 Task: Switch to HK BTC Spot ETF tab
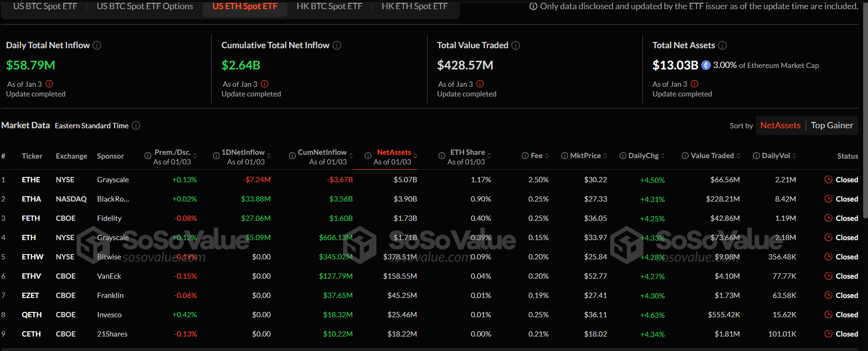point(330,6)
